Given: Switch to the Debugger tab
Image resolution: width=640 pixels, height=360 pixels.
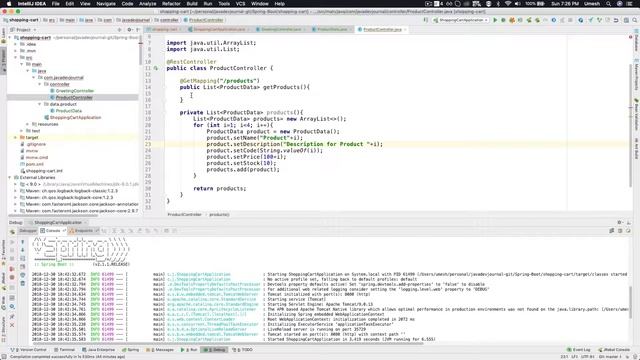Looking at the screenshot, I should (x=28, y=231).
